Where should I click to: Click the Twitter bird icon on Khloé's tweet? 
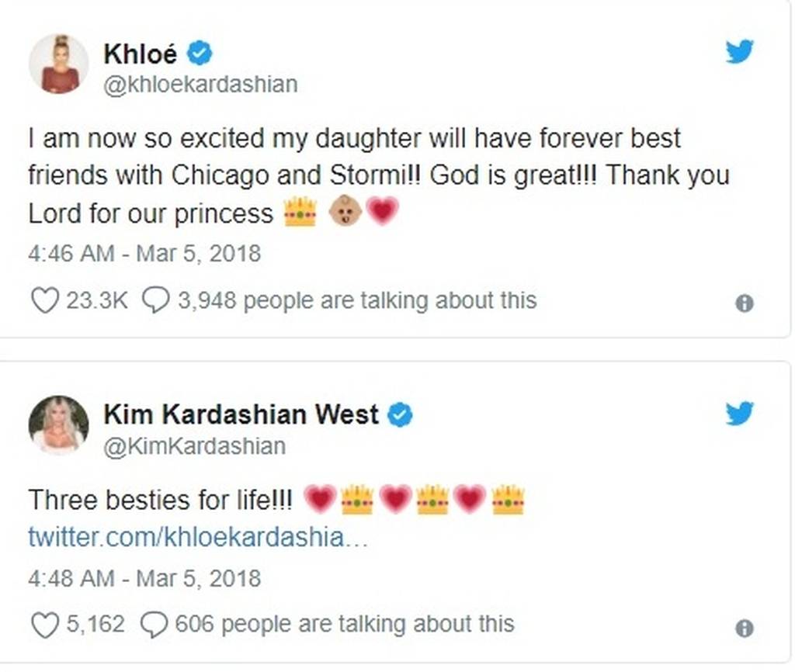click(x=739, y=52)
